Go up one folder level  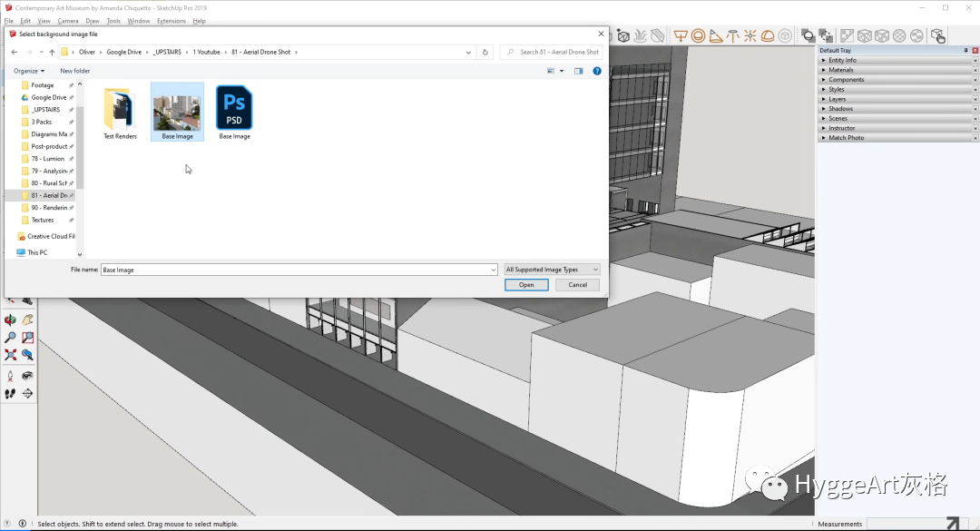52,52
